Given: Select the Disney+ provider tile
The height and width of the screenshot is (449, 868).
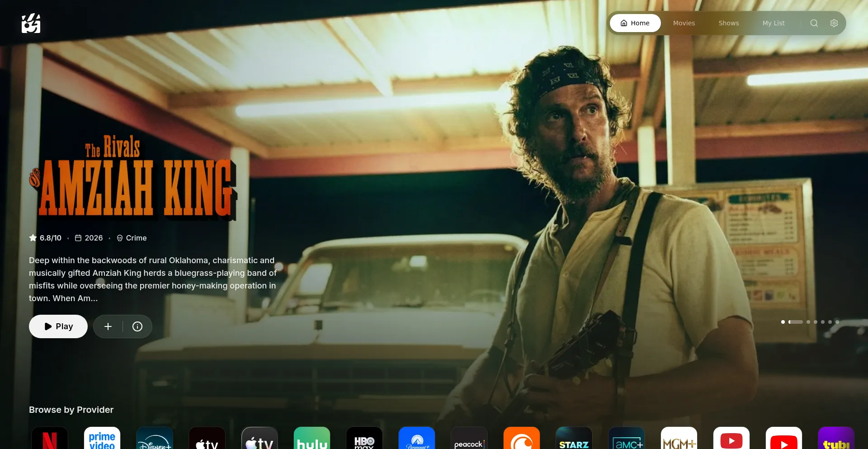Looking at the screenshot, I should click(x=155, y=438).
